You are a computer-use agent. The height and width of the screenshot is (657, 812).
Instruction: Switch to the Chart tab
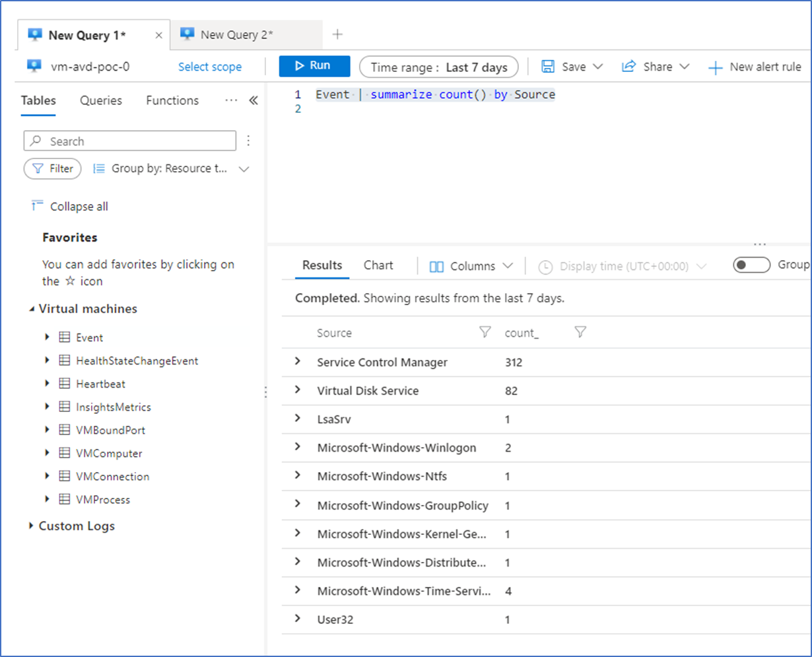pyautogui.click(x=378, y=265)
